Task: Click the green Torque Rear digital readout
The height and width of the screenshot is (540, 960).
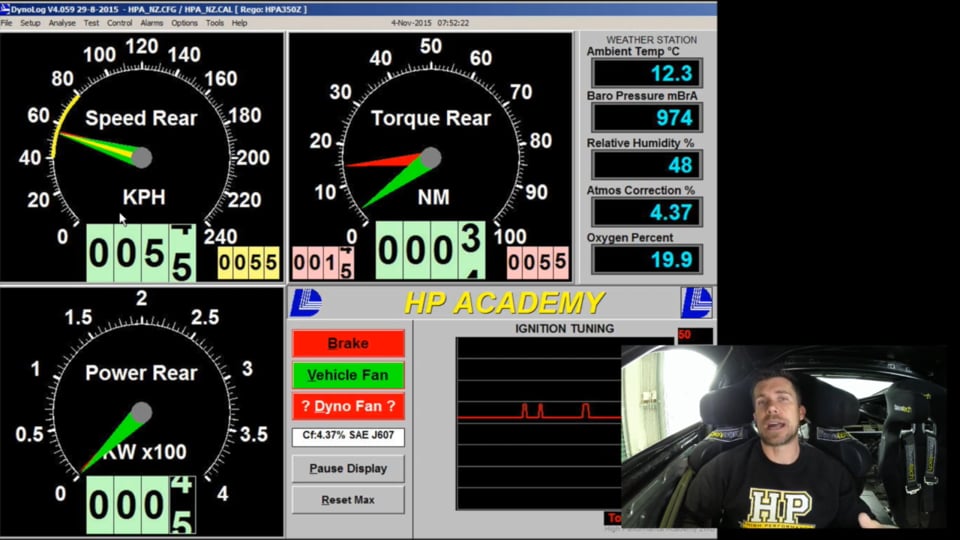Action: coord(430,250)
